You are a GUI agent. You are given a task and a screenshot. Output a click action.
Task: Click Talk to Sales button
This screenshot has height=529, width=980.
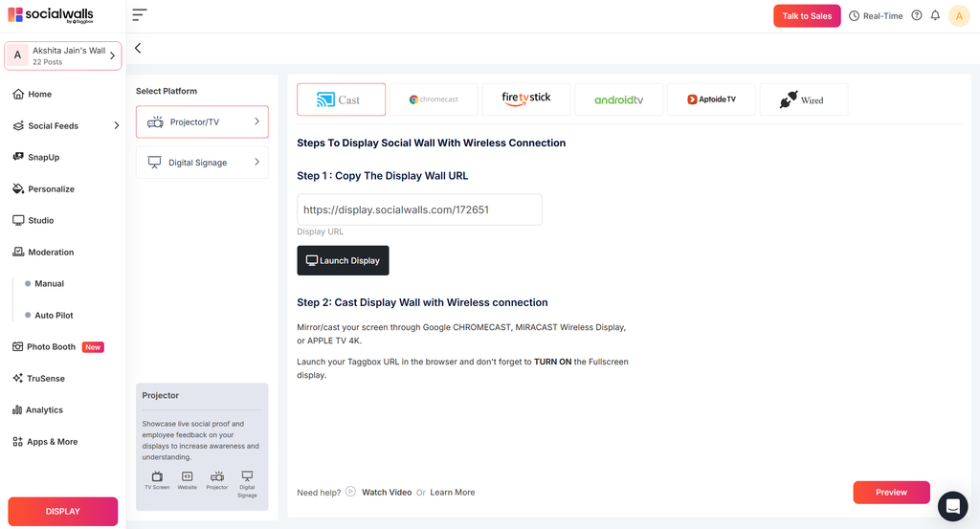pyautogui.click(x=807, y=15)
